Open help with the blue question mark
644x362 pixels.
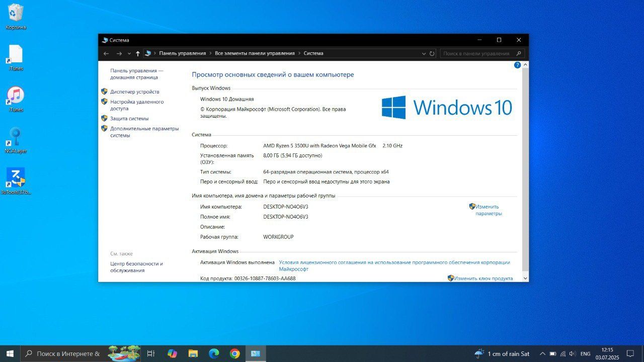click(x=517, y=65)
